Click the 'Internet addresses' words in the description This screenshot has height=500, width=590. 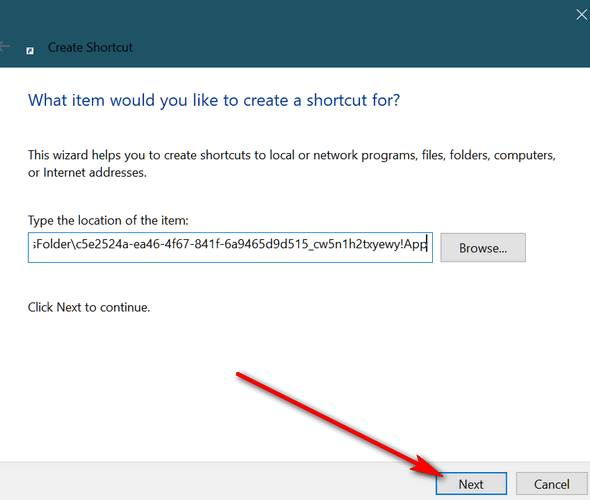coord(94,173)
